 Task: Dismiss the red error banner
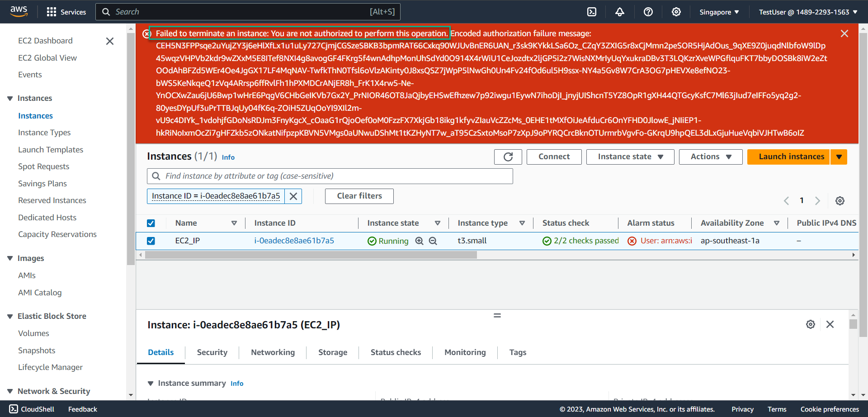844,33
